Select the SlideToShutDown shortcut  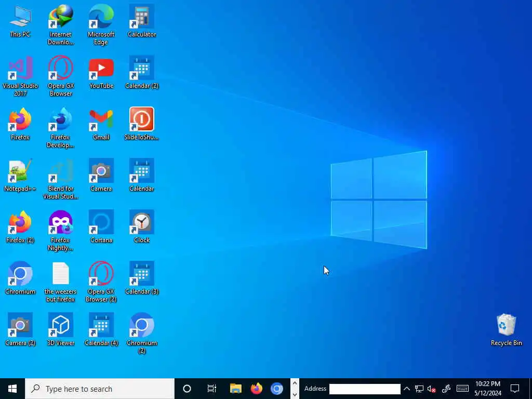click(142, 124)
